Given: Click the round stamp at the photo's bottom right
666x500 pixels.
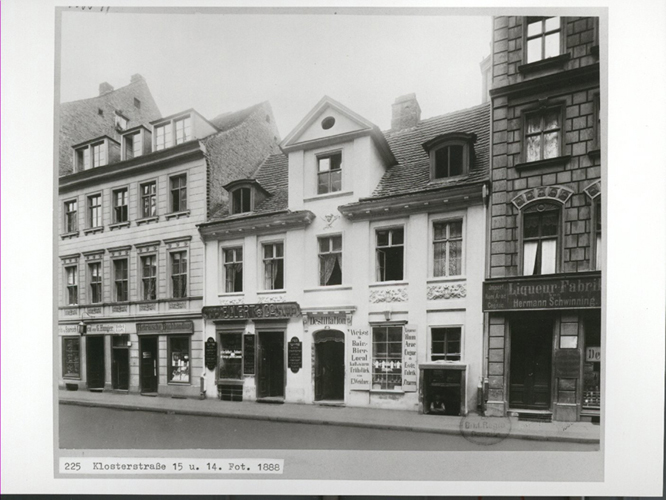Looking at the screenshot, I should (x=485, y=428).
